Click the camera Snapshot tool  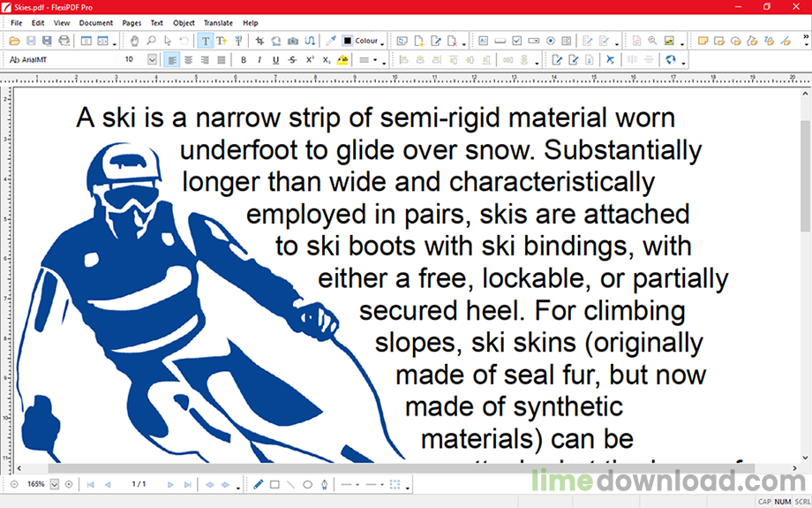pyautogui.click(x=293, y=41)
